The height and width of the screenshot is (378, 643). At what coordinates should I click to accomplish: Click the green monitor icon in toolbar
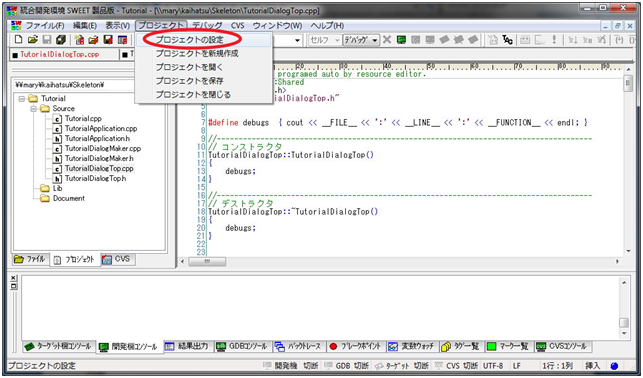point(401,40)
